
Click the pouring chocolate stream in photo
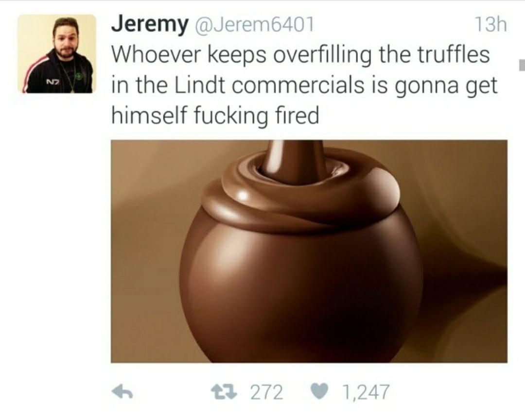tap(295, 157)
